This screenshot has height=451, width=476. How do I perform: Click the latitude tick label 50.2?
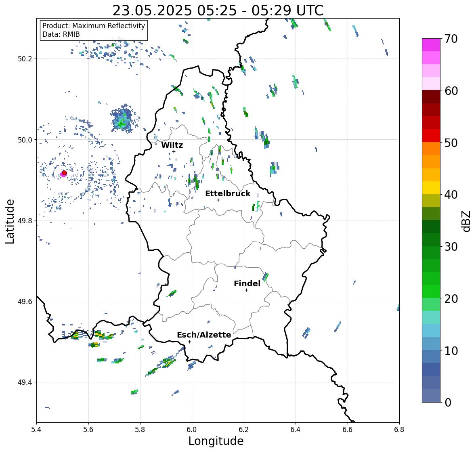pos(25,59)
